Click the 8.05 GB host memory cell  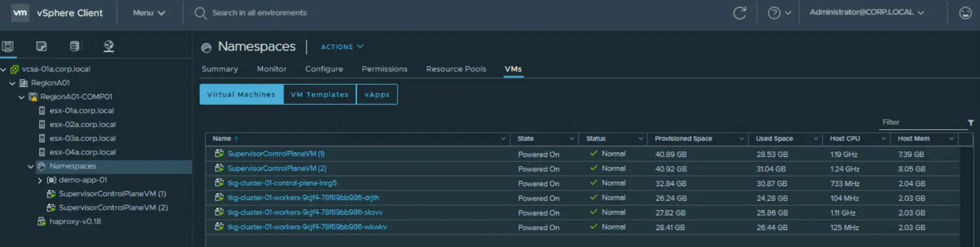pos(912,169)
